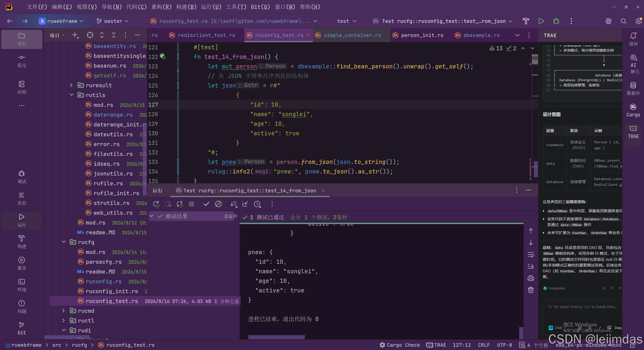The height and width of the screenshot is (350, 644).
Task: Open the 提交 (Commit) tool window
Action: [x=22, y=61]
